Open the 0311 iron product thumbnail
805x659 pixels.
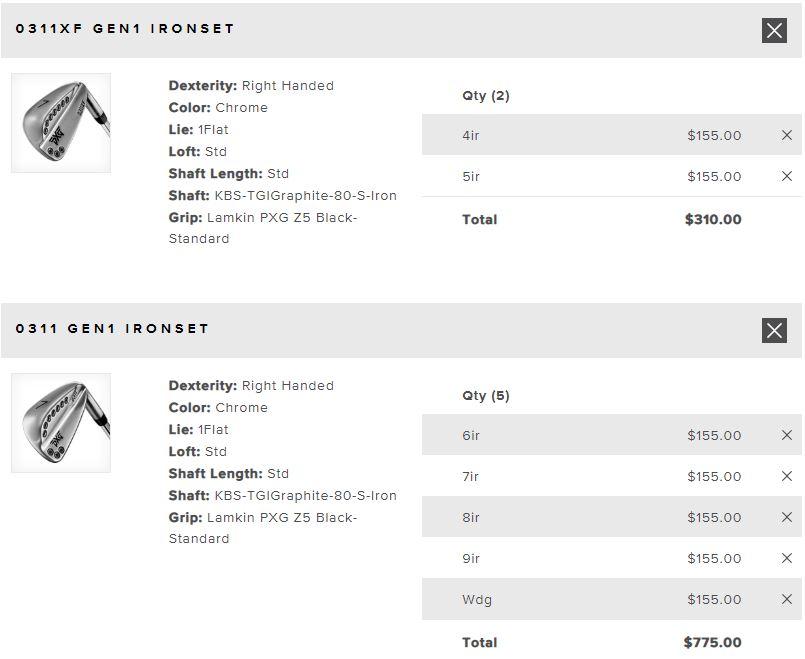[x=61, y=423]
